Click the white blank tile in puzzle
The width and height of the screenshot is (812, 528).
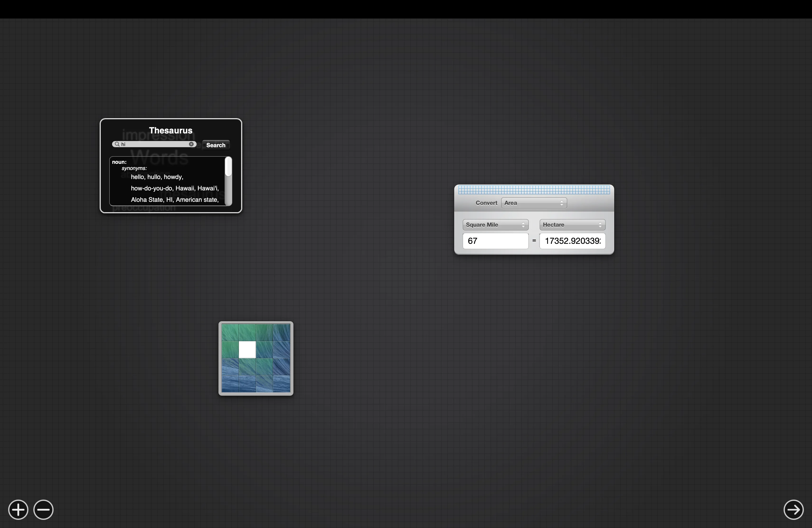tap(247, 350)
